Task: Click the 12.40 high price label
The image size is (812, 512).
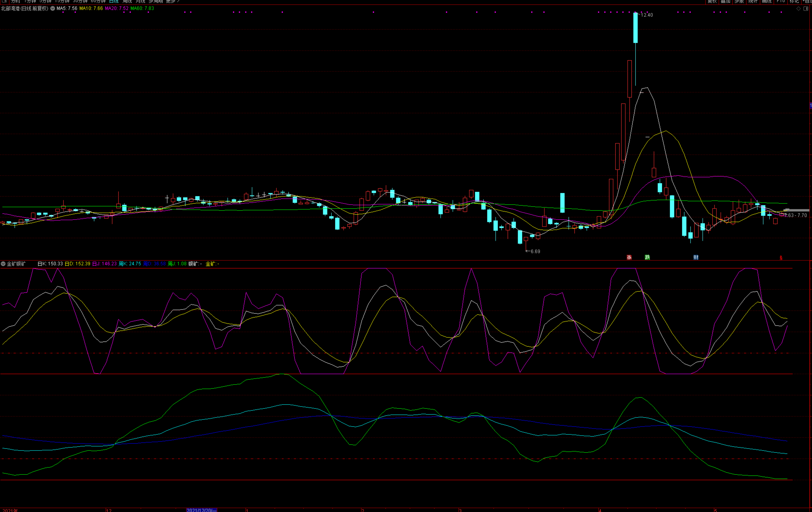Action: [x=646, y=15]
